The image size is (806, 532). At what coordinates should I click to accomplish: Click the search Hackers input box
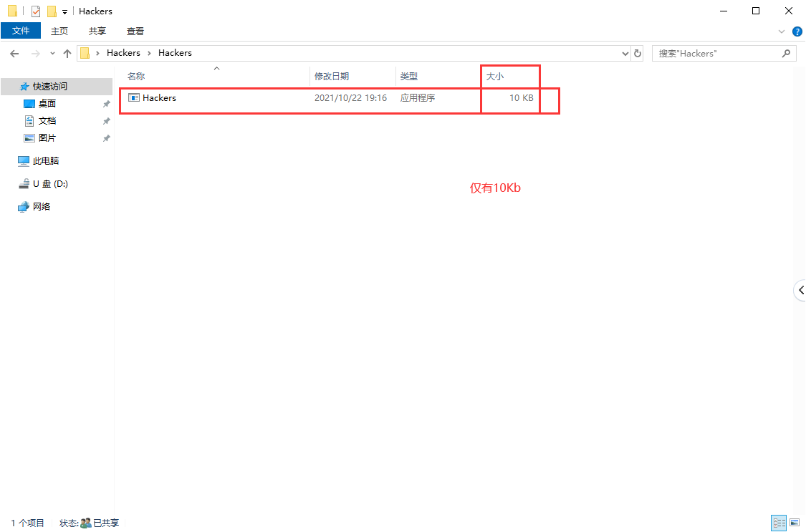click(716, 53)
